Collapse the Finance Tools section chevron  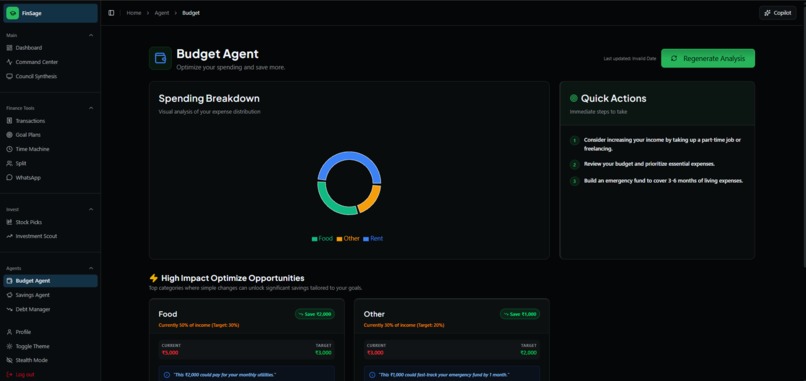point(91,108)
